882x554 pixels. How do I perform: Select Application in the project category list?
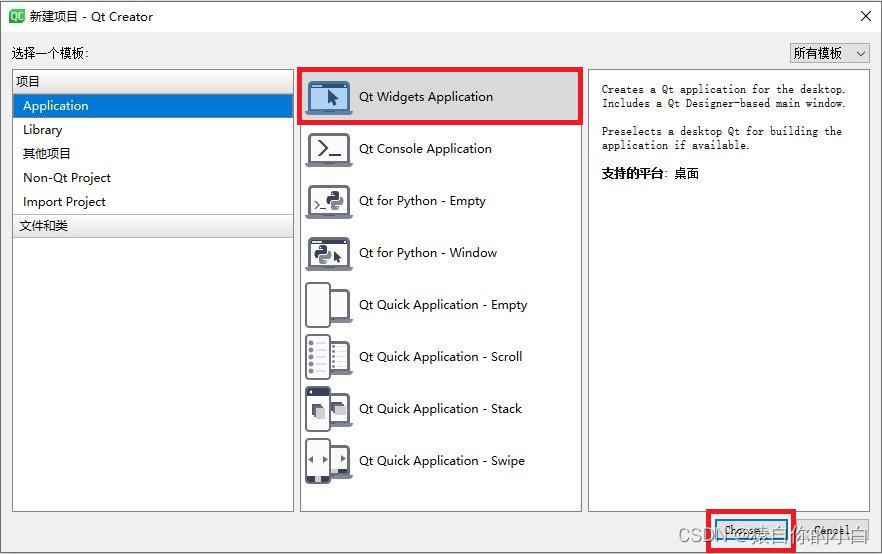coord(153,106)
